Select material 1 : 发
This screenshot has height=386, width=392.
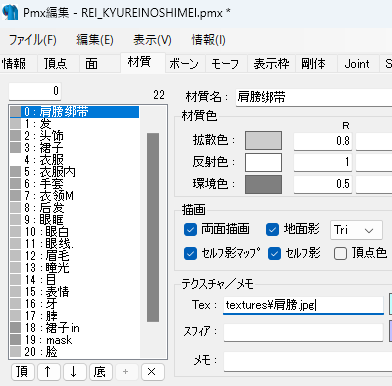coord(74,124)
